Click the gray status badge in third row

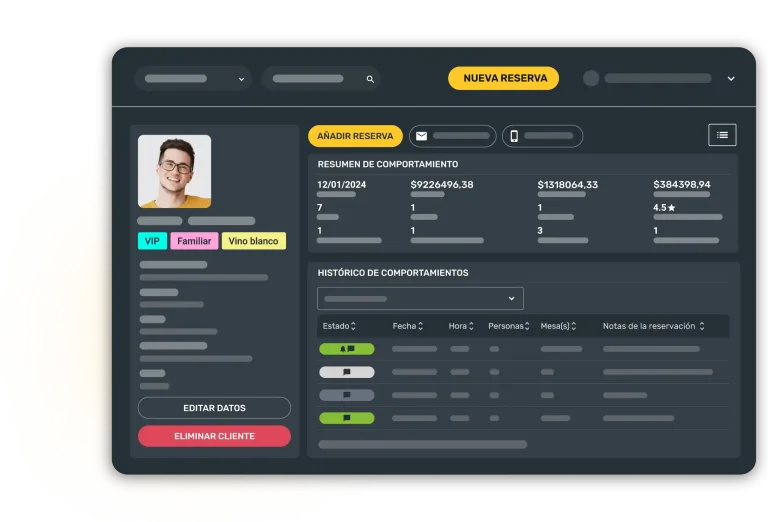(x=346, y=395)
